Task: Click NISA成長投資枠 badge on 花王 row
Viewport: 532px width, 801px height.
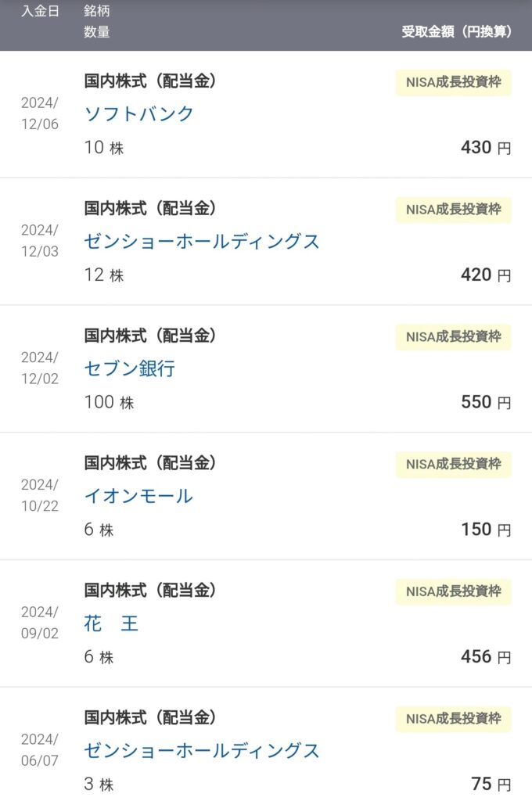Action: pos(453,591)
